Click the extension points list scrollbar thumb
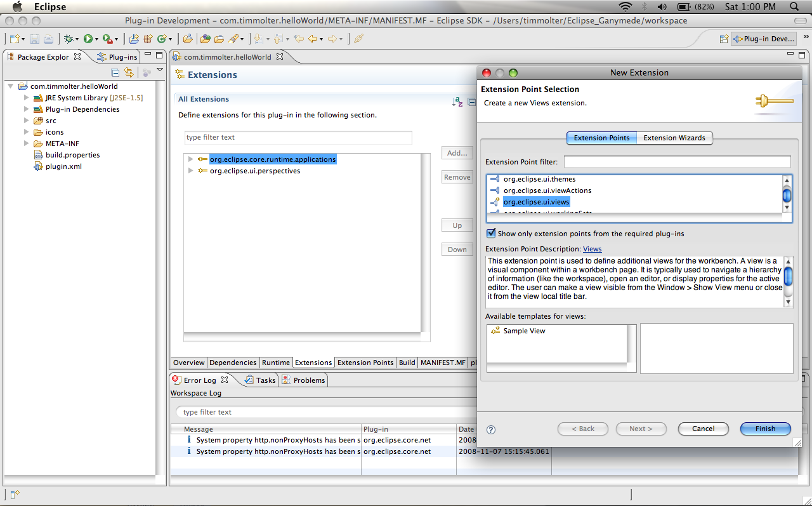This screenshot has height=506, width=812. (787, 195)
